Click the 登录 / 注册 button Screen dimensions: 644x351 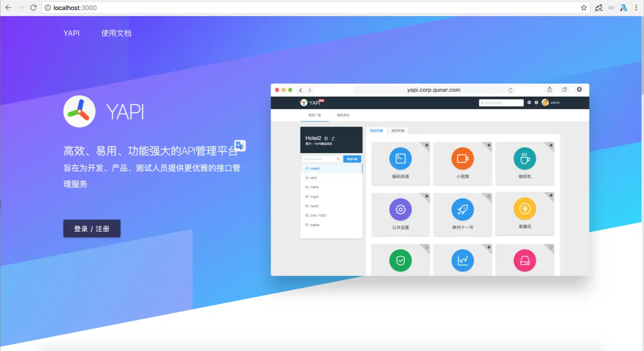pos(92,228)
